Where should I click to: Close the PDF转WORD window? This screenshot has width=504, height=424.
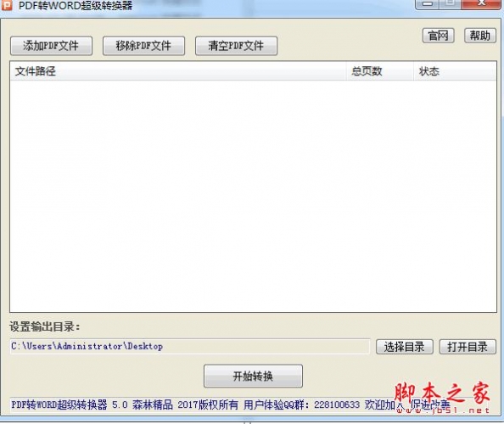click(481, 4)
